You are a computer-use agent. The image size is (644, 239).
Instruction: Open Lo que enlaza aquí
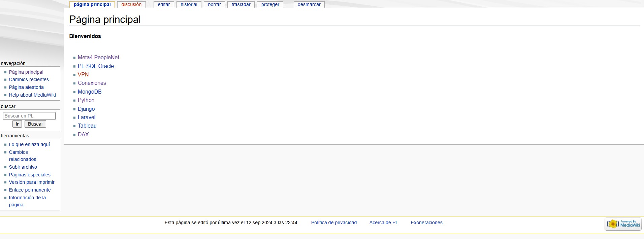29,144
